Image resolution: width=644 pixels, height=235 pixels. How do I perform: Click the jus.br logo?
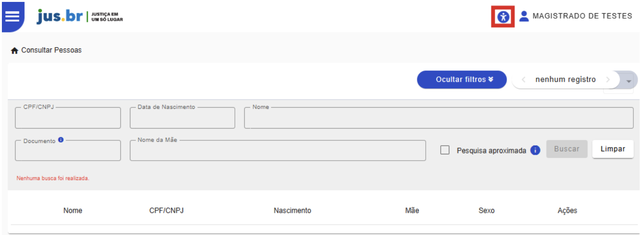pyautogui.click(x=59, y=16)
